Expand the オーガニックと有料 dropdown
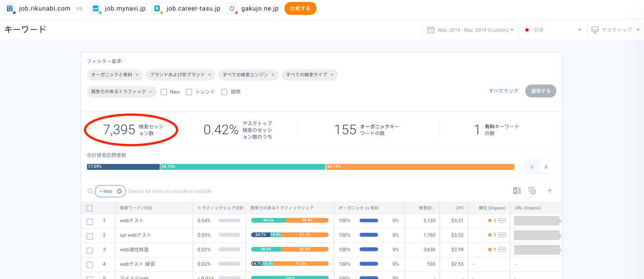This screenshot has height=279, width=644. point(115,75)
